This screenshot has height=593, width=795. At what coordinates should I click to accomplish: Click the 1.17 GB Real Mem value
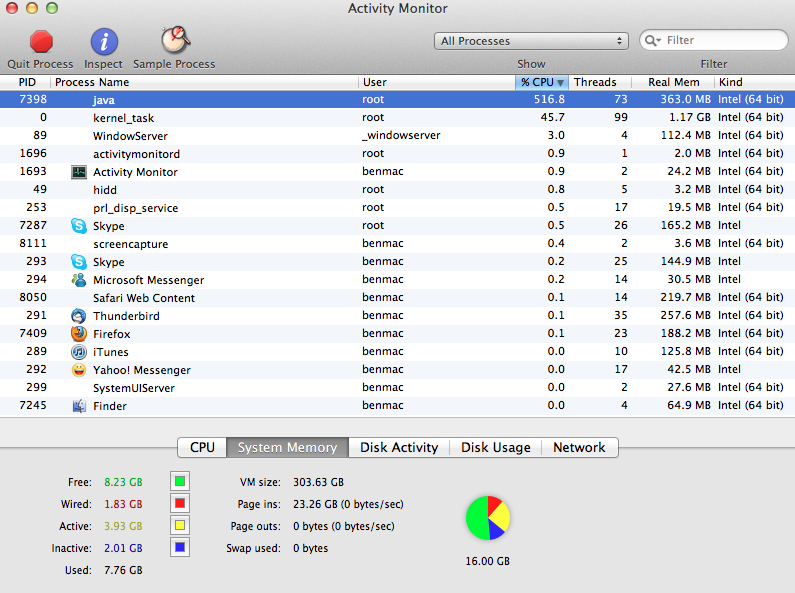690,117
